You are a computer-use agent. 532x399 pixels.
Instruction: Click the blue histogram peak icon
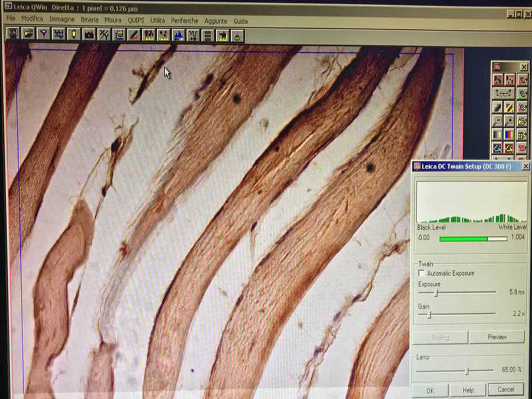pos(178,35)
